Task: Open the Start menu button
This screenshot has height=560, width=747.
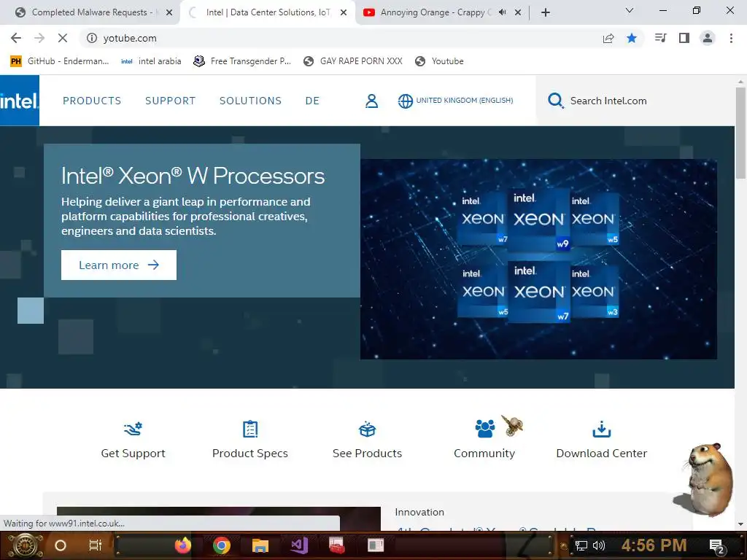Action: coord(26,545)
